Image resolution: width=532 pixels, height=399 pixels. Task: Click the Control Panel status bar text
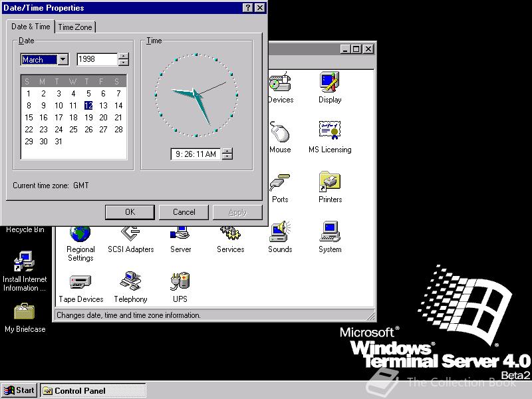[x=128, y=315]
